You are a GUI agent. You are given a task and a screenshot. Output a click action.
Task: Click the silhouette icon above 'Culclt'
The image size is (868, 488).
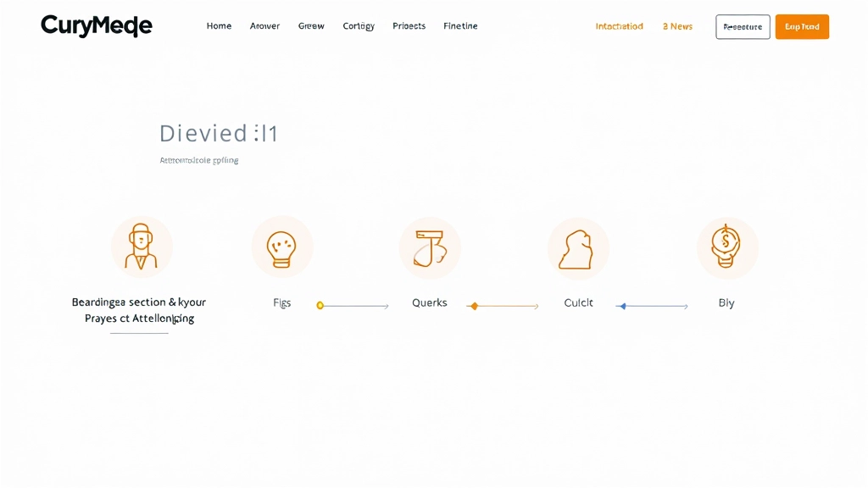pyautogui.click(x=578, y=247)
